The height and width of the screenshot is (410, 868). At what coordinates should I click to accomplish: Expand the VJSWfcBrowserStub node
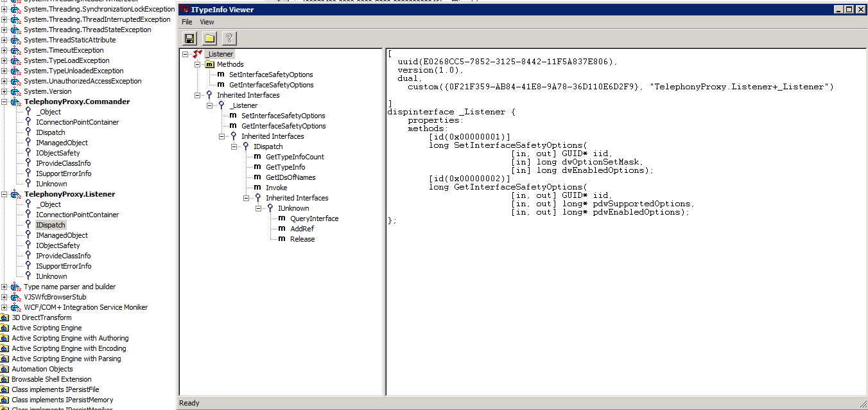click(x=4, y=297)
